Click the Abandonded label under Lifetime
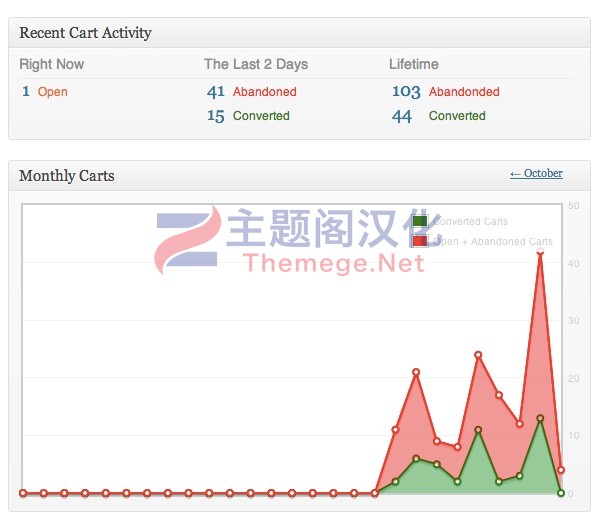The image size is (599, 521). tap(464, 92)
